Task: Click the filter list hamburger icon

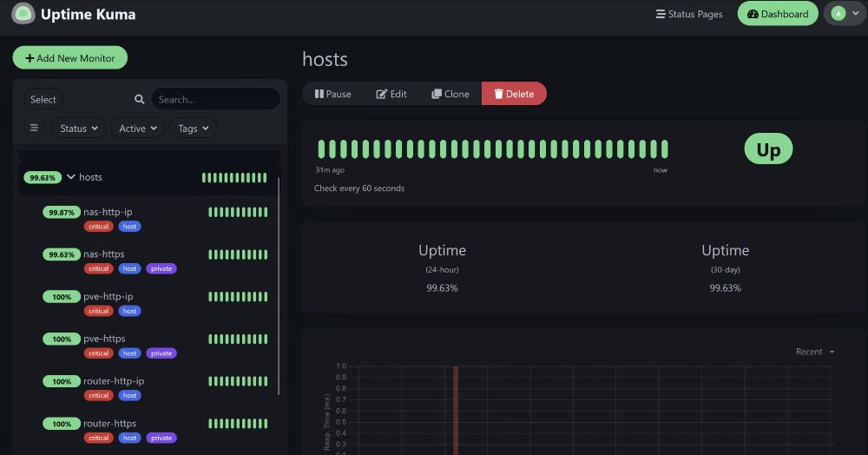Action: click(34, 128)
